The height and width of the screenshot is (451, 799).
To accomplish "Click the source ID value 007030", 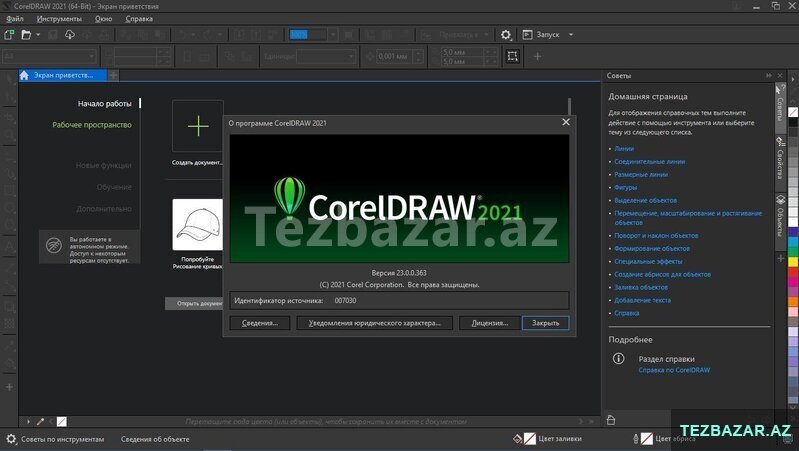I will pyautogui.click(x=345, y=301).
